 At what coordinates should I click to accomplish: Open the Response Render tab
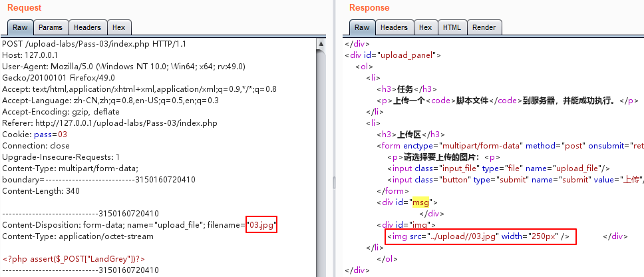(x=484, y=27)
